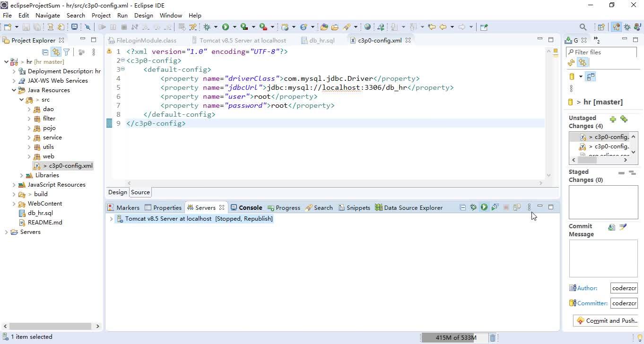The height and width of the screenshot is (344, 644).
Task: Switch to the Debug perspective
Action: pos(627,27)
